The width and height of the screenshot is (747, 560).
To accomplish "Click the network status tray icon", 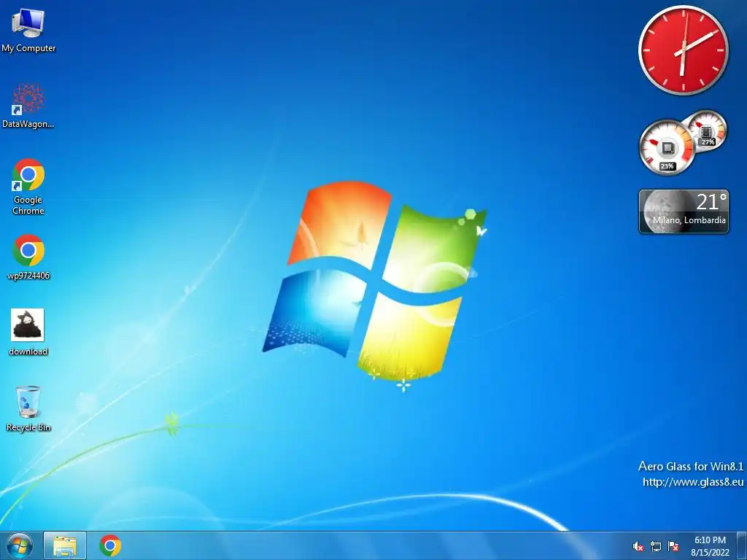I will (656, 547).
